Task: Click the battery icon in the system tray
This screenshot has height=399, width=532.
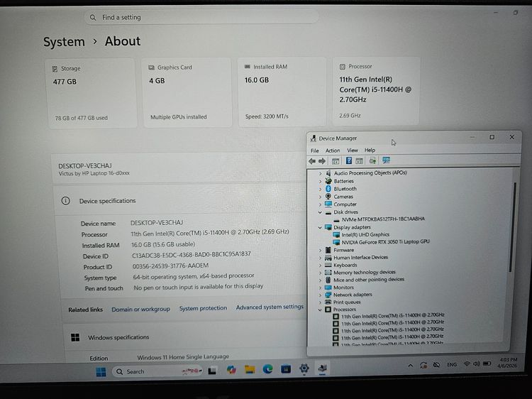Action: 487,364
